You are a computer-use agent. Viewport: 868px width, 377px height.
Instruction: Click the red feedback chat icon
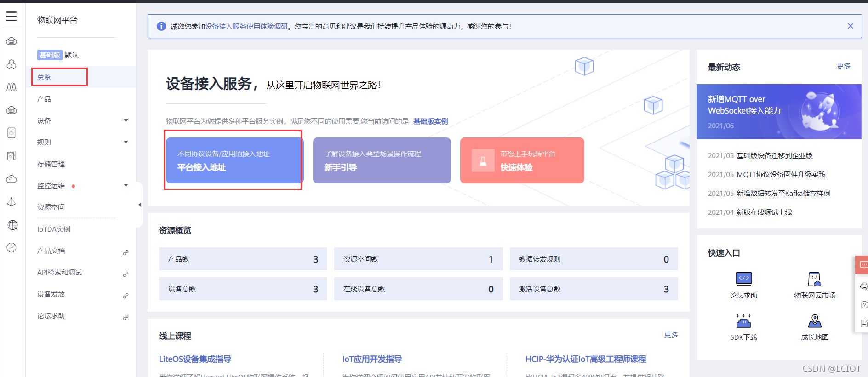[x=863, y=265]
